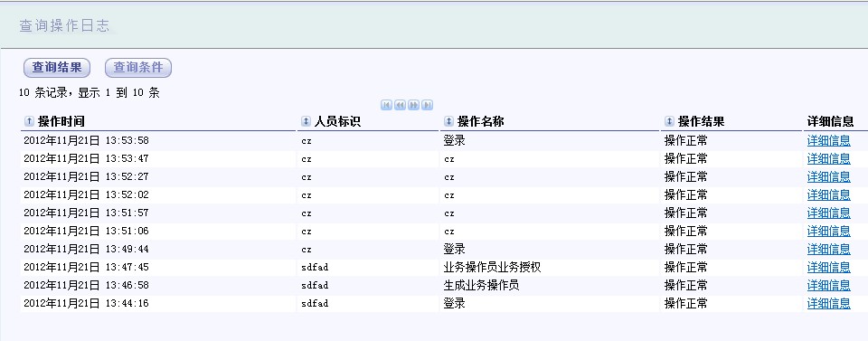Open 详细信息 for 13:49:44 entry

pos(829,249)
